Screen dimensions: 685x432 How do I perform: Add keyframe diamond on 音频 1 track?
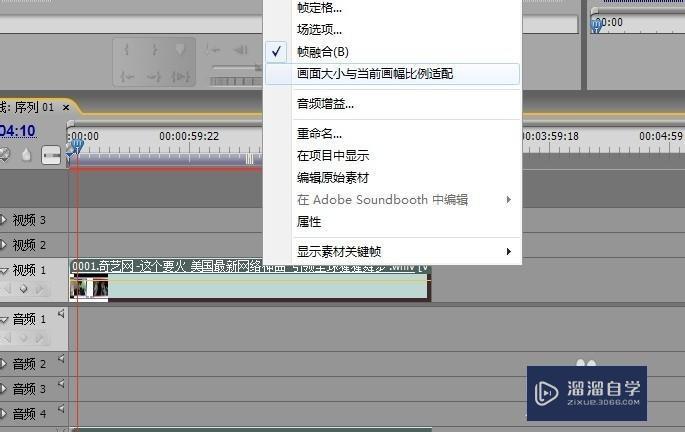tap(24, 338)
